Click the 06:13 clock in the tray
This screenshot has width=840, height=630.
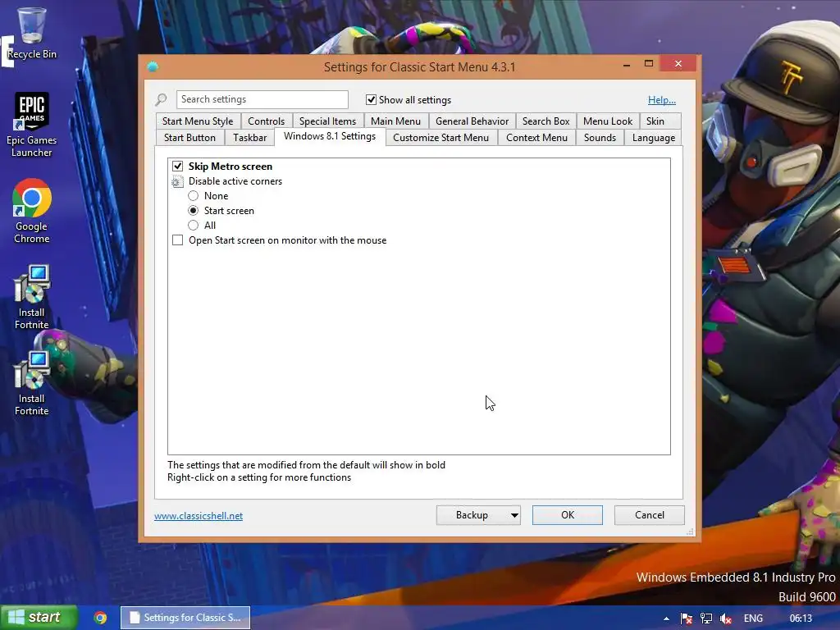pos(801,619)
